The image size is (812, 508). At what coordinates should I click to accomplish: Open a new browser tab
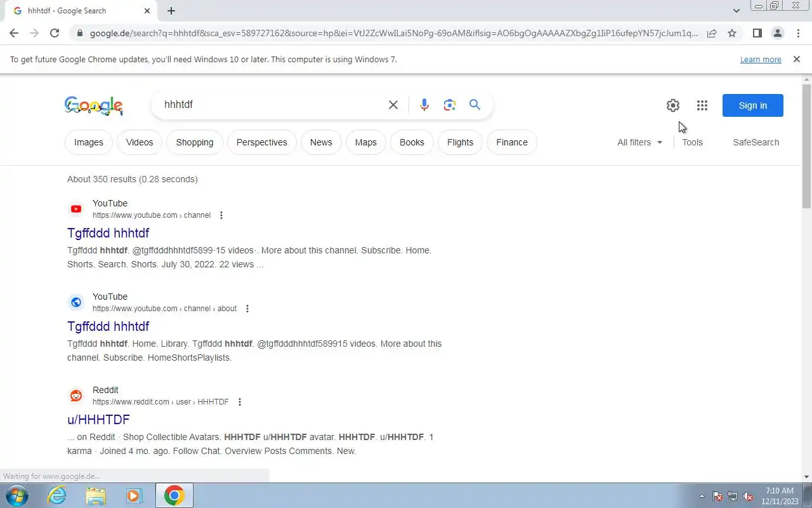click(x=171, y=11)
